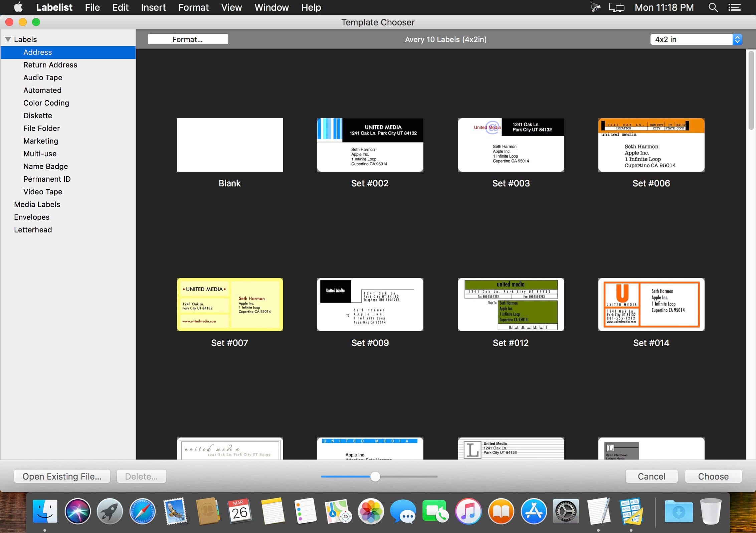Viewport: 756px width, 533px height.
Task: Open Calendar icon showing Mar 26
Action: click(240, 511)
